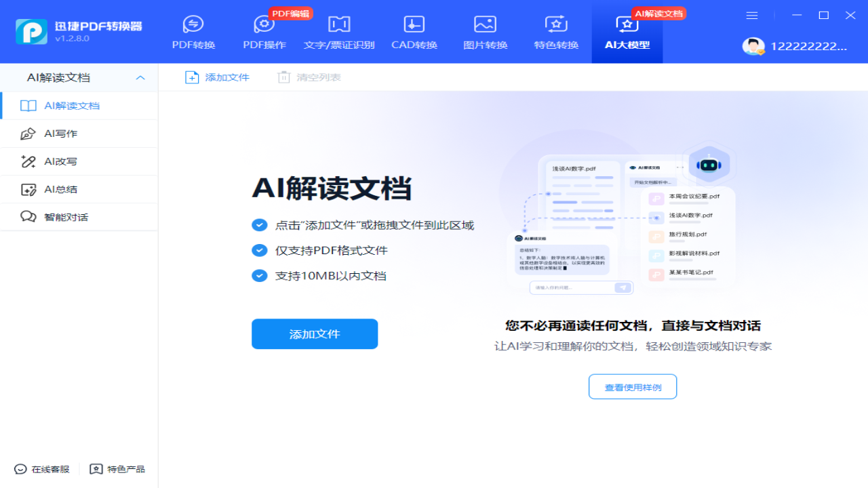
Task: Click the user avatar
Action: pos(753,47)
